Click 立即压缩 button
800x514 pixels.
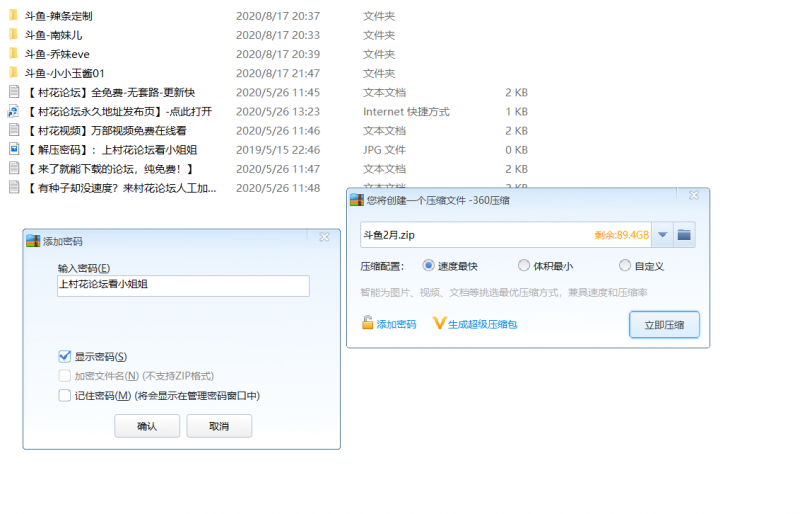point(664,325)
